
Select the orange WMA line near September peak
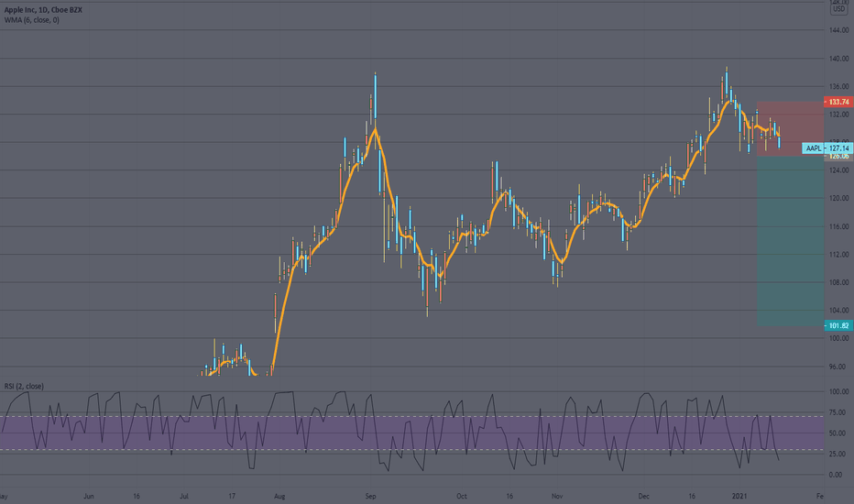[x=376, y=130]
